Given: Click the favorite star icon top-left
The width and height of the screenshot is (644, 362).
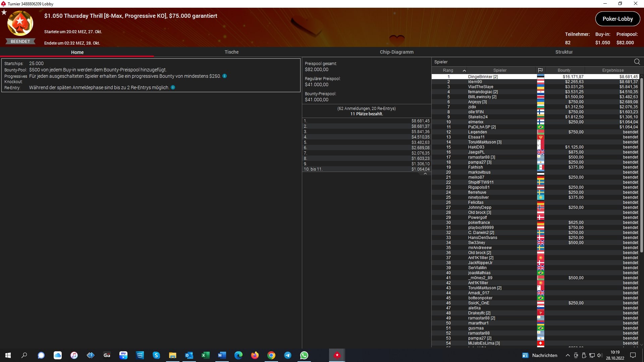Looking at the screenshot, I should 4,12.
